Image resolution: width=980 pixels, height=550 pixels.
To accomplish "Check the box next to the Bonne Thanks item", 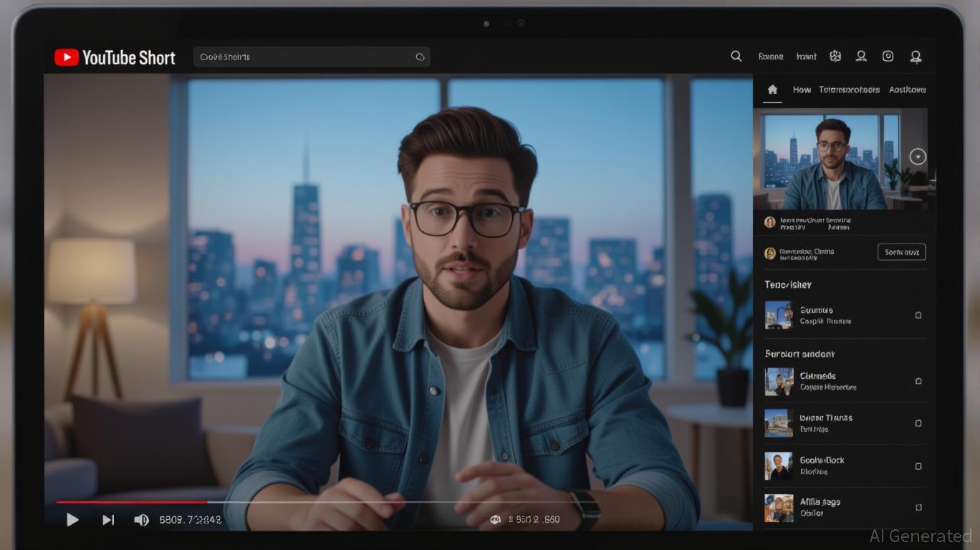I will coord(918,423).
